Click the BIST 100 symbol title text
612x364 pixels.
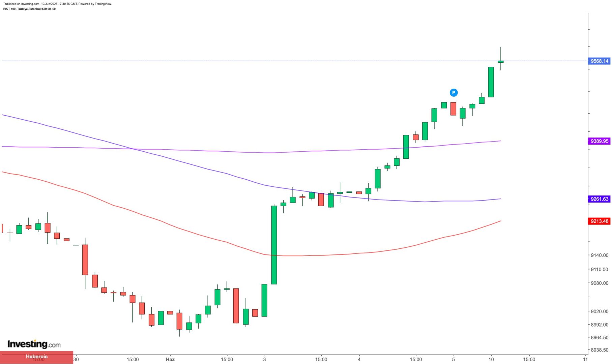29,9
